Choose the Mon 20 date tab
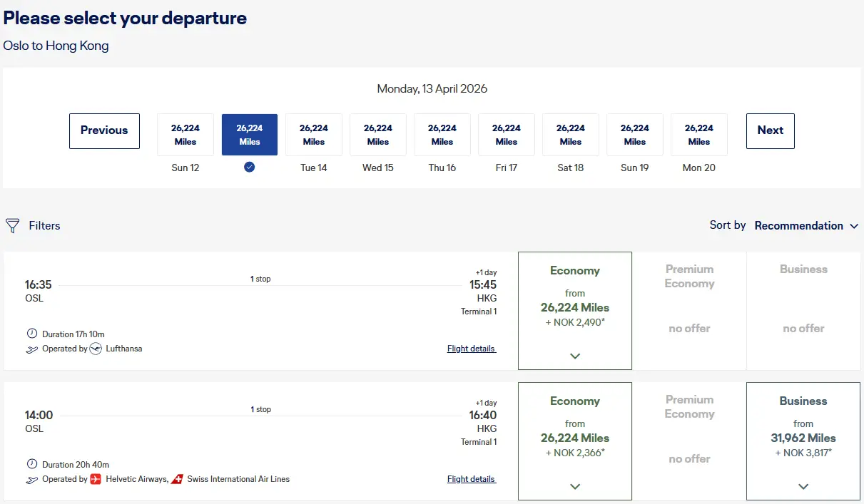The image size is (864, 504). point(699,135)
